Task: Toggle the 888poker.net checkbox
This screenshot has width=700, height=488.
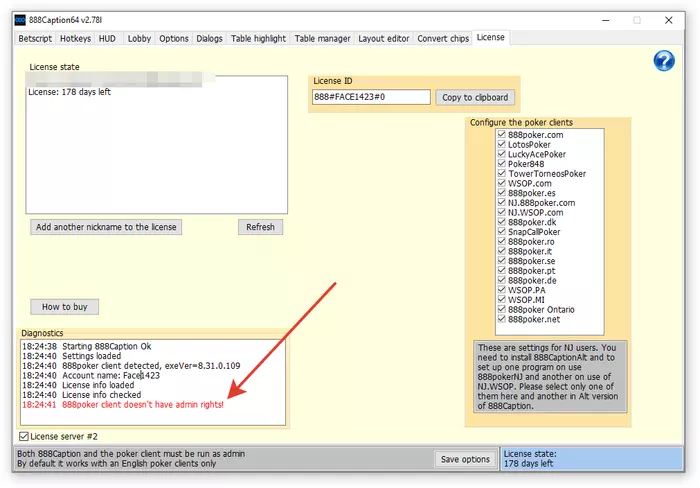Action: click(x=501, y=319)
